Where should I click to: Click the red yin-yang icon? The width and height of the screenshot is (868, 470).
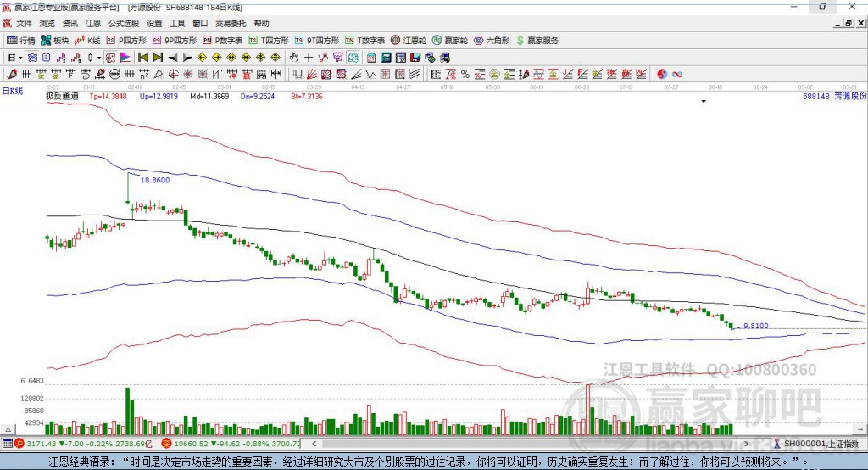tap(662, 75)
